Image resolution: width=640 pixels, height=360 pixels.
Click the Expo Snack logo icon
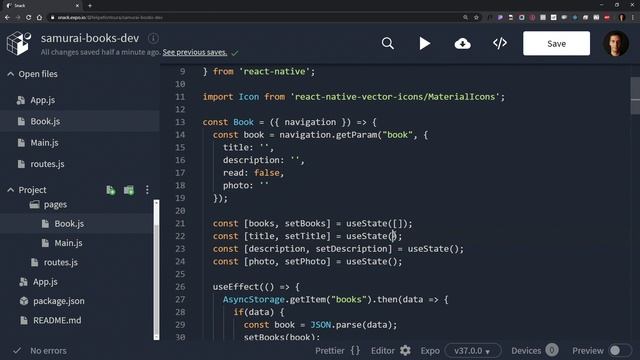(x=19, y=43)
